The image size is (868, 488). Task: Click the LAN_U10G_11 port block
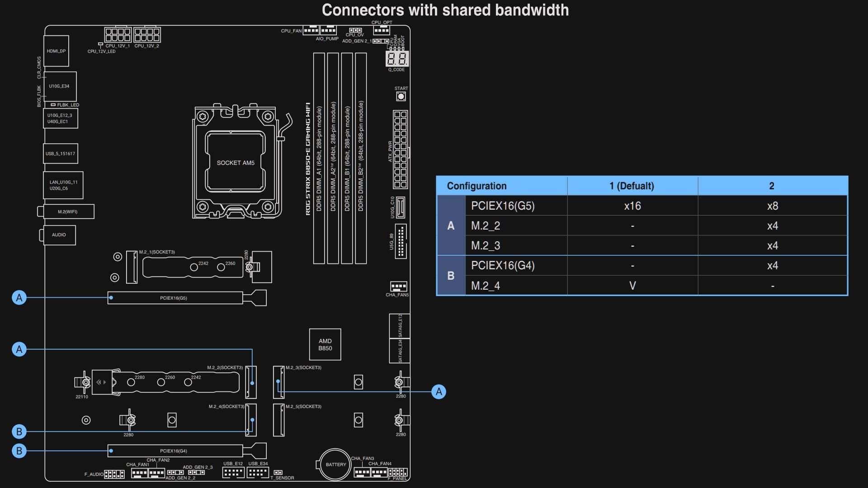(63, 185)
